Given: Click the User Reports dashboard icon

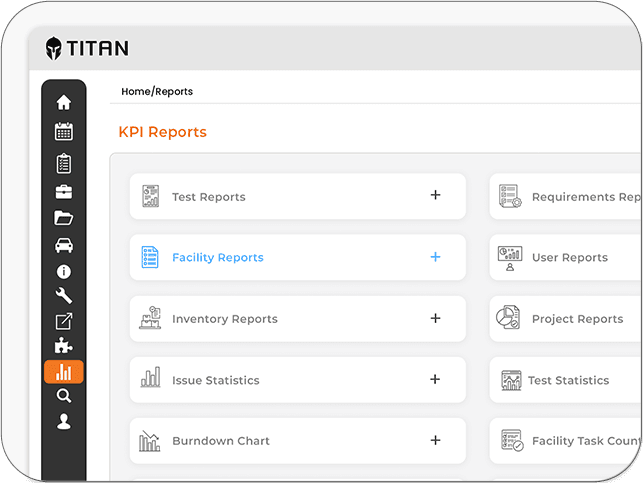Looking at the screenshot, I should click(510, 258).
